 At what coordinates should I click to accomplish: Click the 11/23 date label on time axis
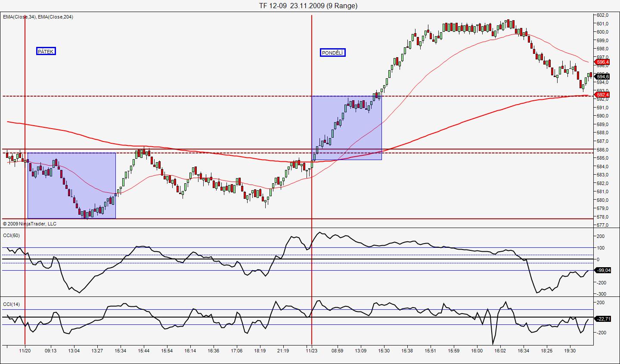pyautogui.click(x=312, y=351)
